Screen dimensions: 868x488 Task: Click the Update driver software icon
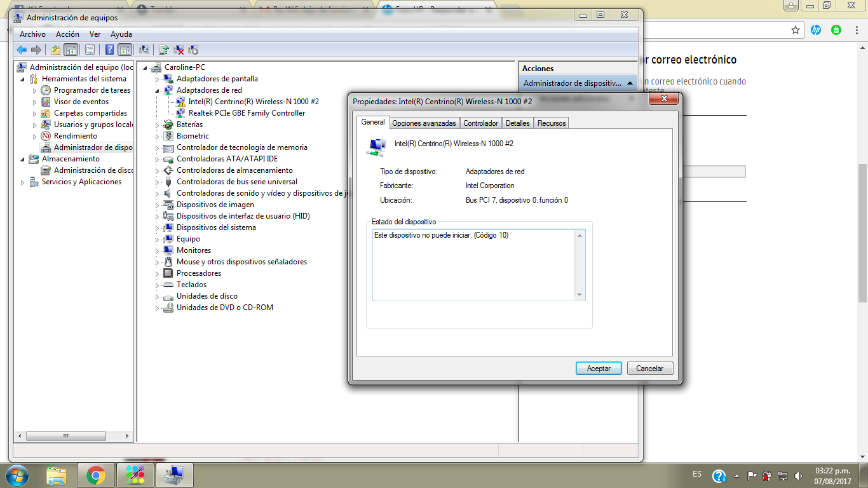click(x=164, y=50)
